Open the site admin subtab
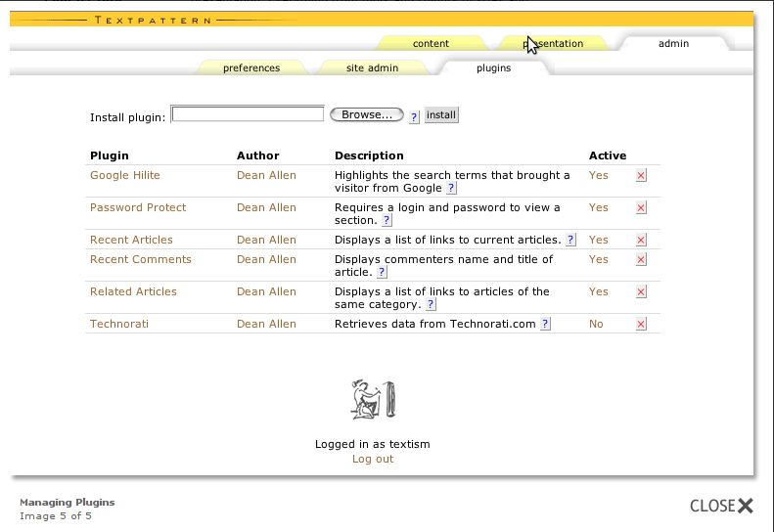The height and width of the screenshot is (532, 774). [x=372, y=68]
